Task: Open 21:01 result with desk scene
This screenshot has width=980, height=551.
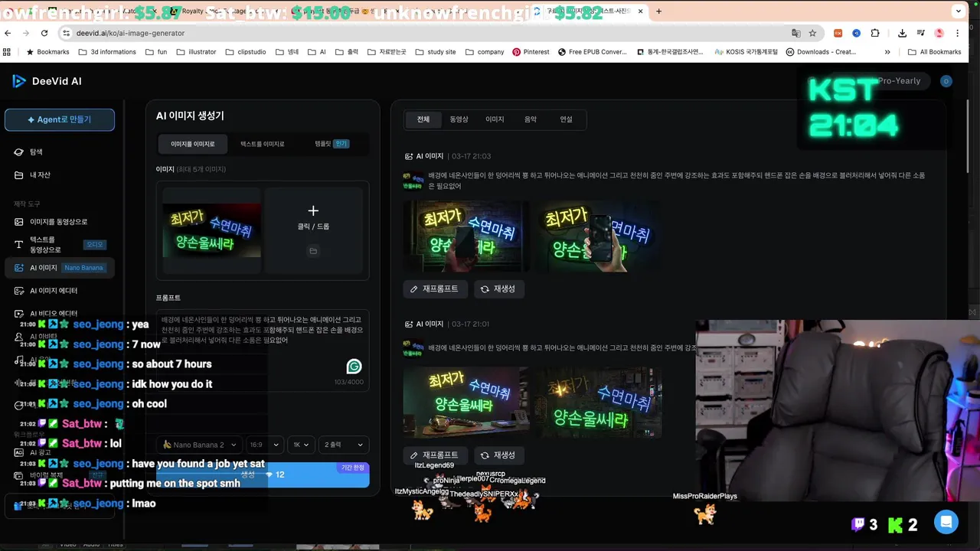Action: [x=466, y=403]
